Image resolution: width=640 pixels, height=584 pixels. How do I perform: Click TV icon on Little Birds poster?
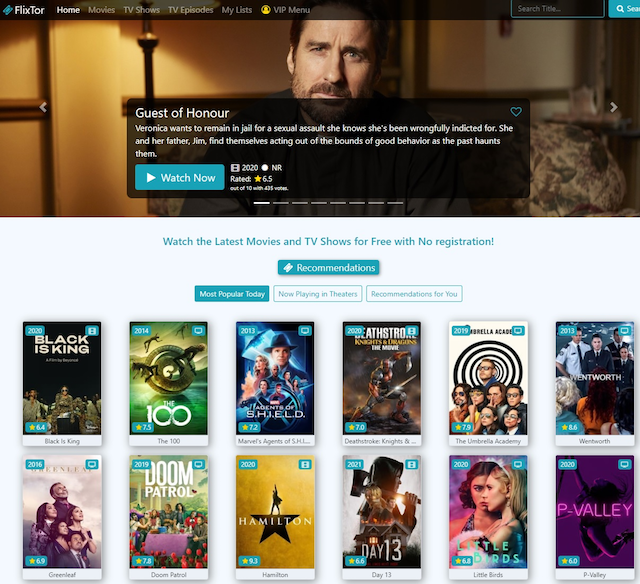[x=518, y=464]
